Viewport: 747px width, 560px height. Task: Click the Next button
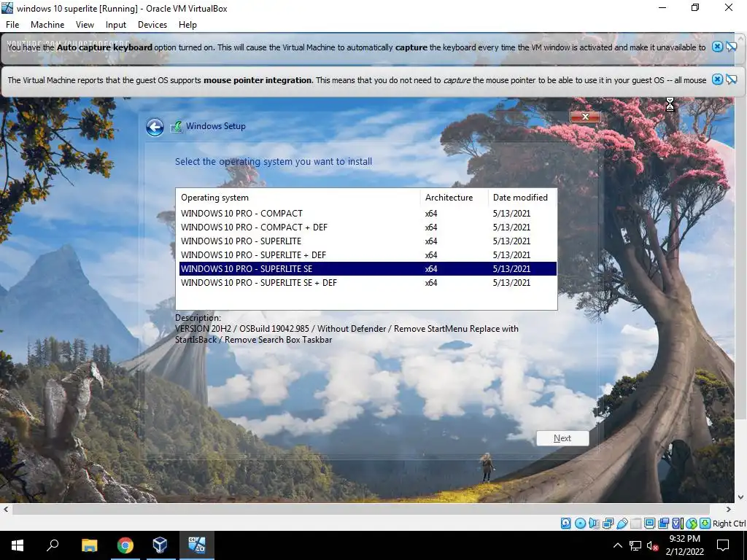pos(562,438)
